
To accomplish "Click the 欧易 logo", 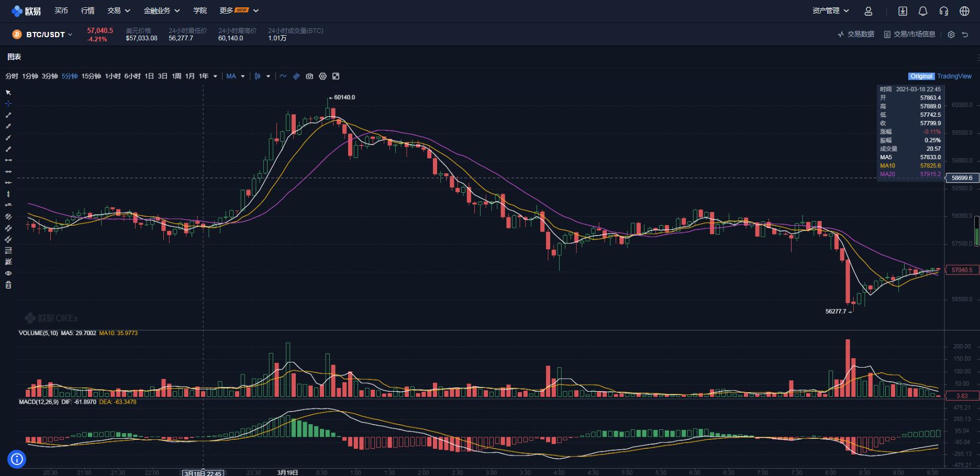I will point(26,11).
